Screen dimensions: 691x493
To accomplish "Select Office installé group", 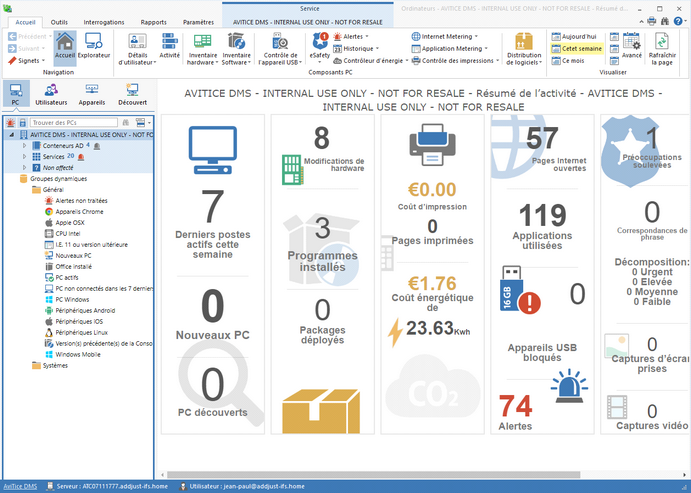I will point(68,267).
